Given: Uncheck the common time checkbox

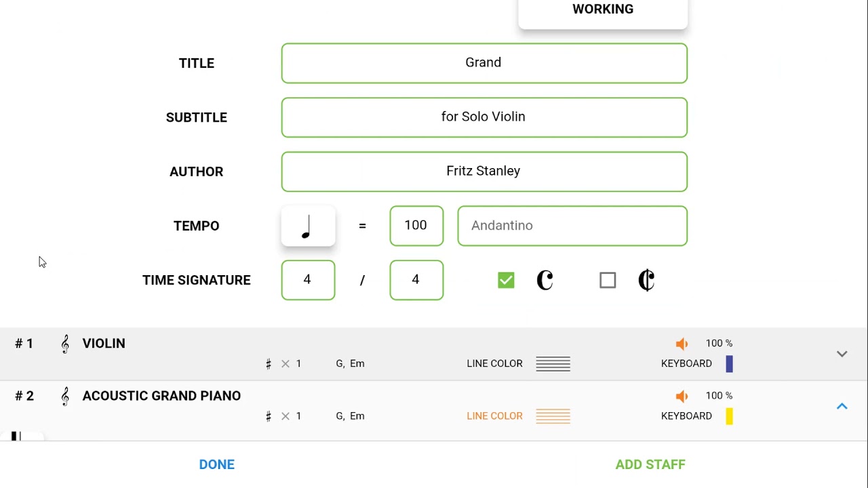Looking at the screenshot, I should click(x=506, y=280).
